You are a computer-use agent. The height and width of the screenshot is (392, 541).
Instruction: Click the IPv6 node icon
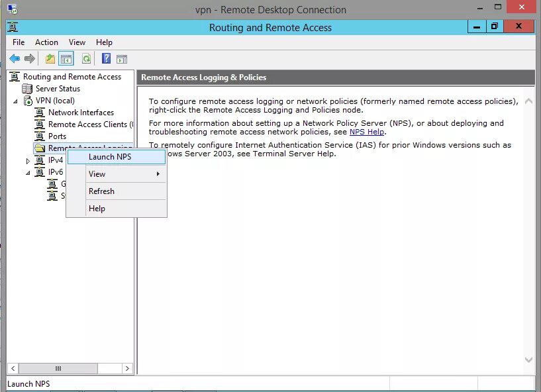40,172
